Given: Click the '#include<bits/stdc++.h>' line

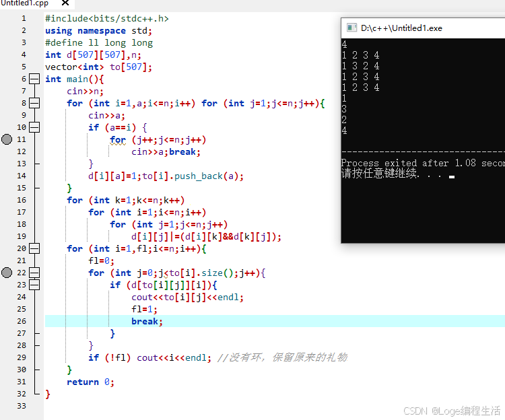Looking at the screenshot, I should (x=107, y=19).
